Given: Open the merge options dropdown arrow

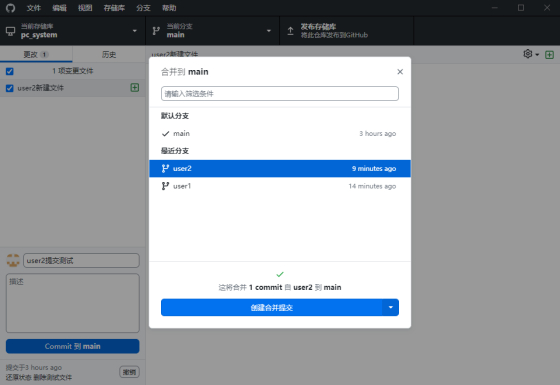Looking at the screenshot, I should point(391,308).
